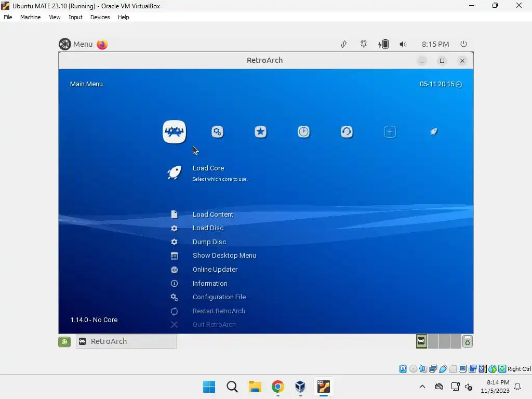532x399 pixels.
Task: Select Quit RetroArch entry
Action: tap(214, 325)
